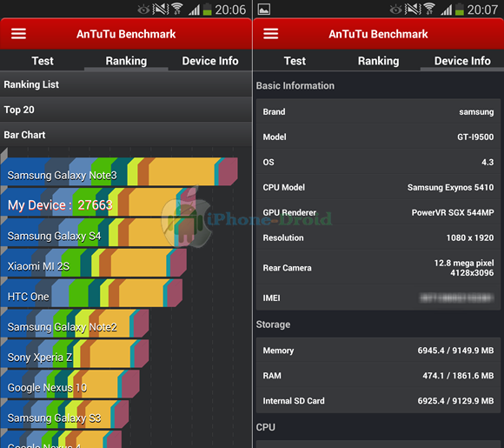Tap the IMEI row
The image size is (504, 448).
point(378,298)
